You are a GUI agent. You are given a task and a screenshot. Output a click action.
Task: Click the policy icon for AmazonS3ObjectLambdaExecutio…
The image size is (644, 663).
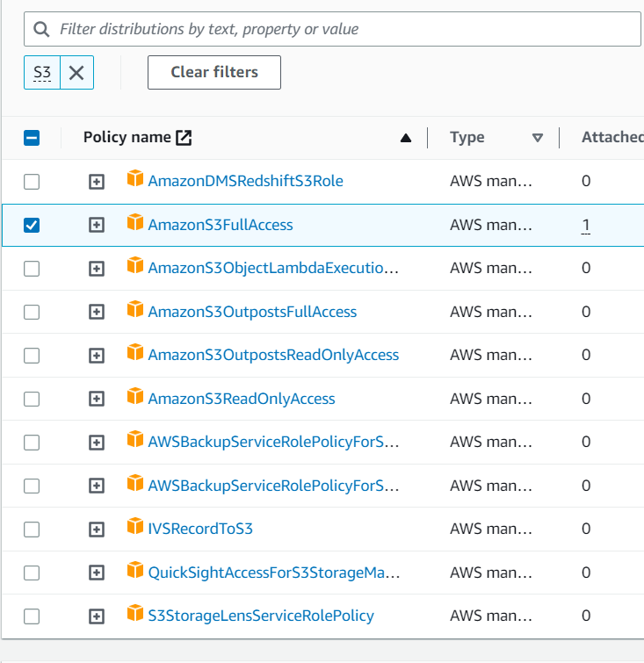pos(135,265)
